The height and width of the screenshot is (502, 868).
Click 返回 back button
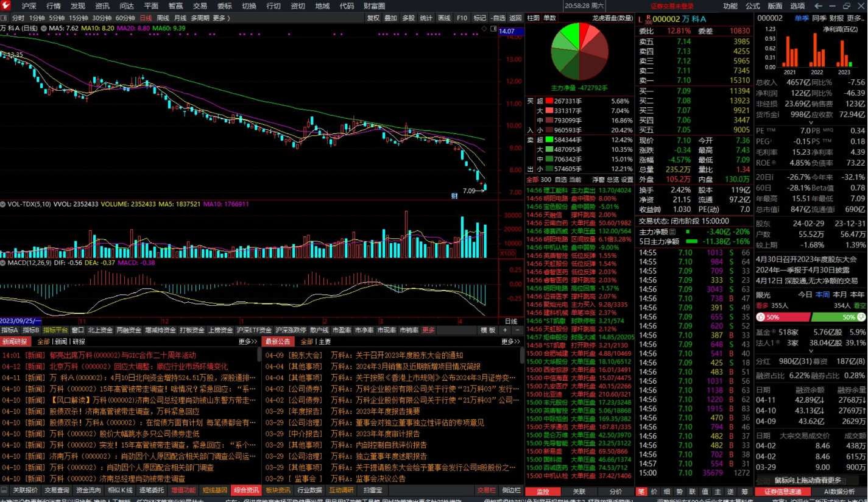[x=516, y=18]
